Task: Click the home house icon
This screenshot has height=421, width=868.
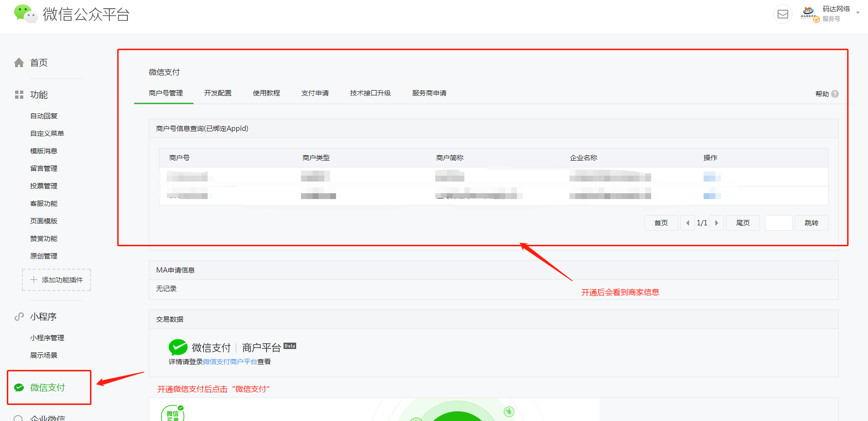Action: click(x=19, y=62)
